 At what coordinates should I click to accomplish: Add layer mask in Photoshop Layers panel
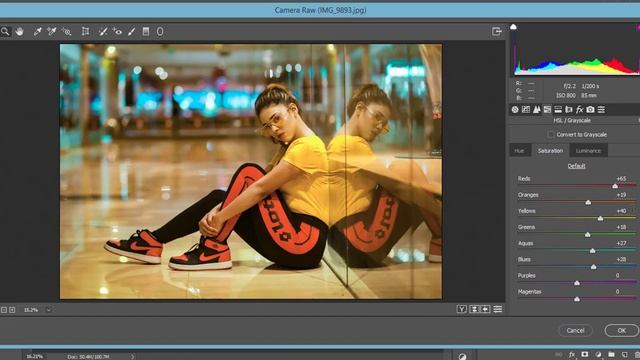[x=585, y=354]
